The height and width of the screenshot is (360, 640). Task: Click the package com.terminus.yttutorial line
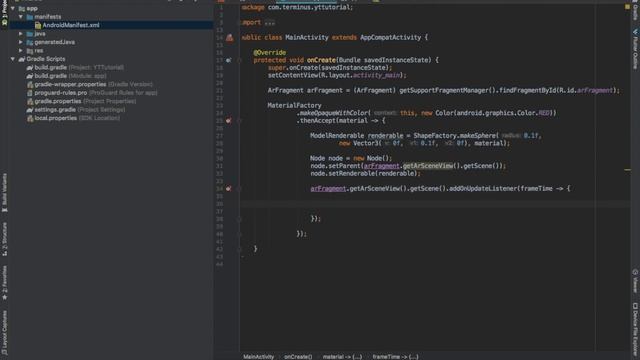click(x=297, y=7)
